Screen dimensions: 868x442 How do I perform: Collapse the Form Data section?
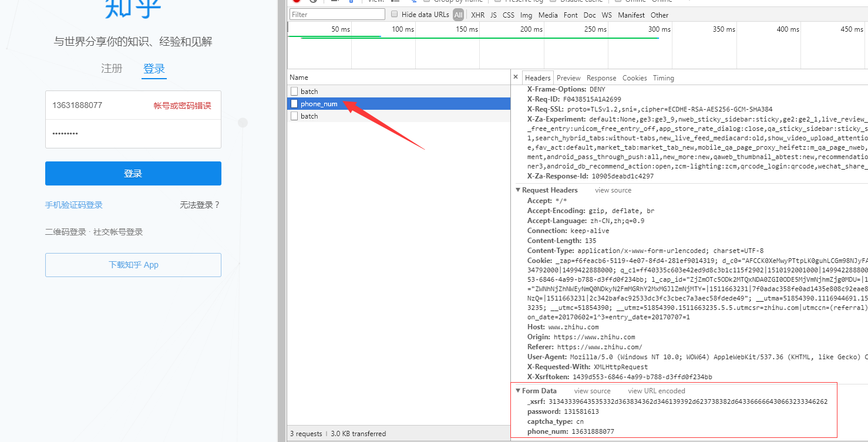click(518, 391)
